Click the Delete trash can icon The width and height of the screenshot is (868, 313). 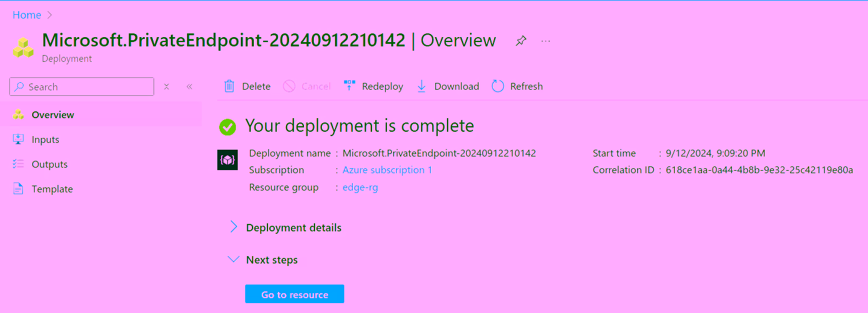tap(229, 87)
